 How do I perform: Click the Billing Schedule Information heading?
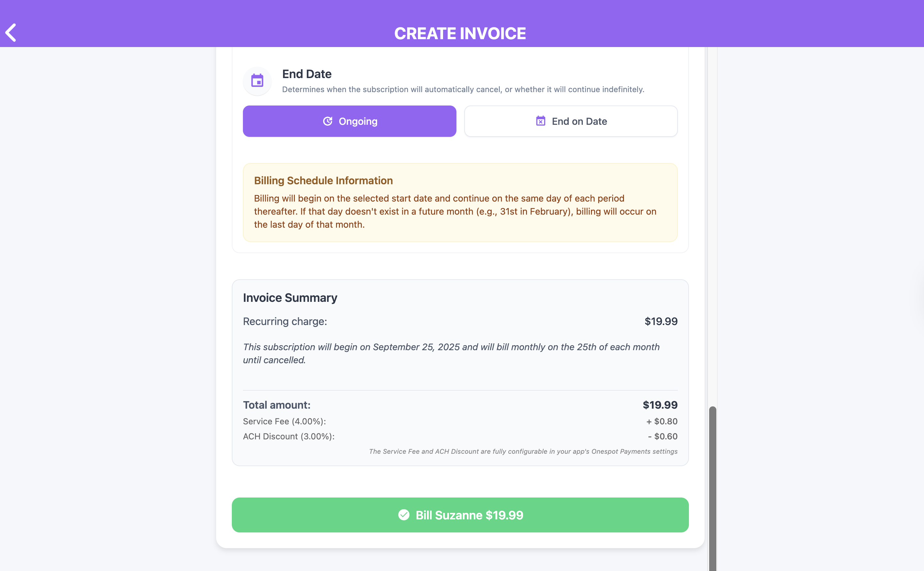pos(323,181)
